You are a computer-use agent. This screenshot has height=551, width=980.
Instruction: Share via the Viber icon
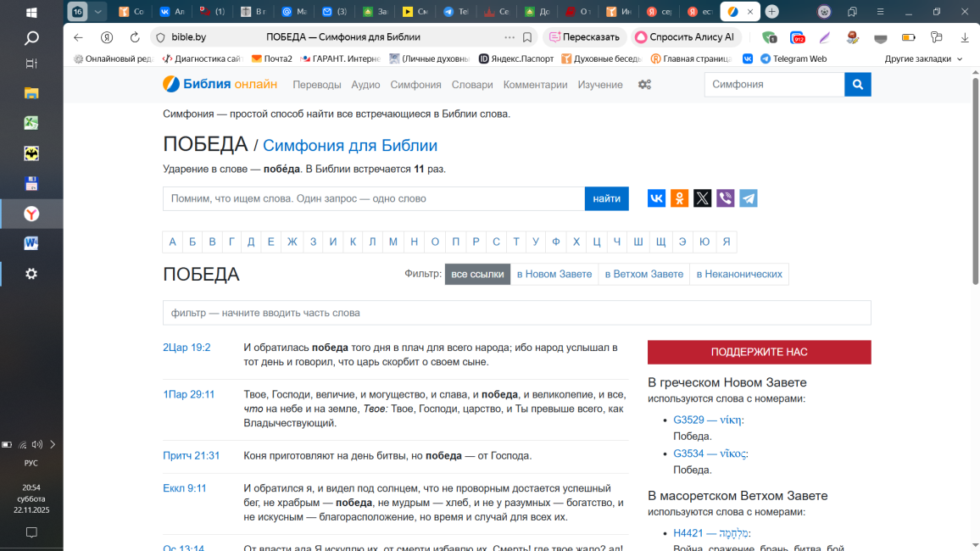coord(725,198)
